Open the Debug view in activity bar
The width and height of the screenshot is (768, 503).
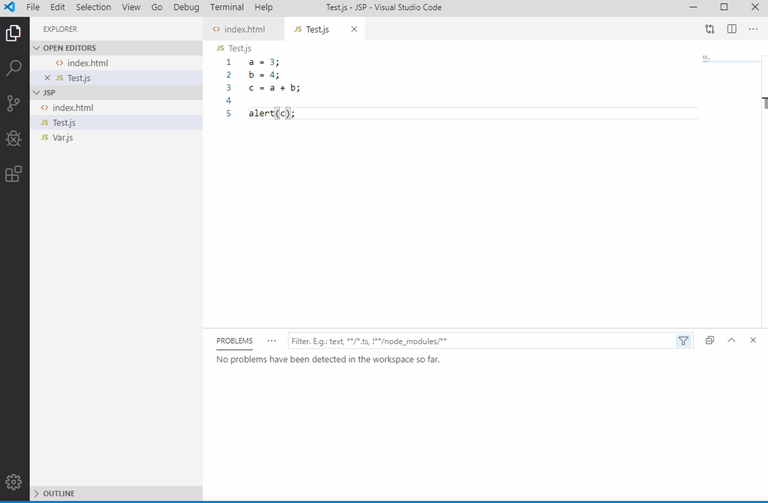[x=14, y=138]
